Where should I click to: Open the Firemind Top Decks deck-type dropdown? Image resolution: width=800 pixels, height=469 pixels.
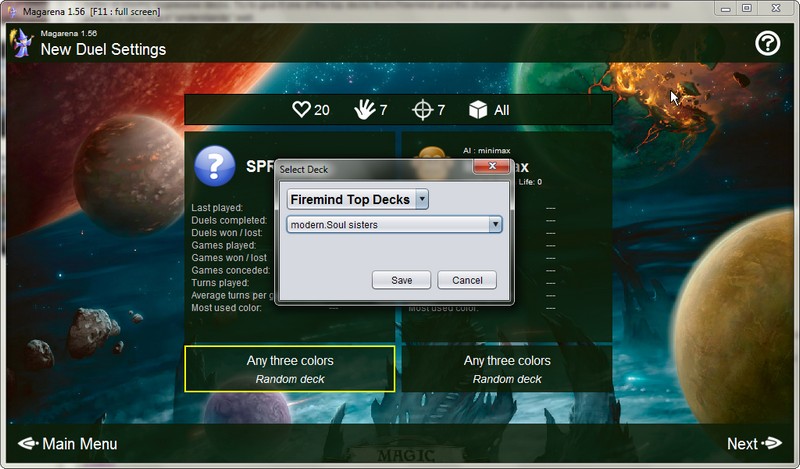[358, 199]
